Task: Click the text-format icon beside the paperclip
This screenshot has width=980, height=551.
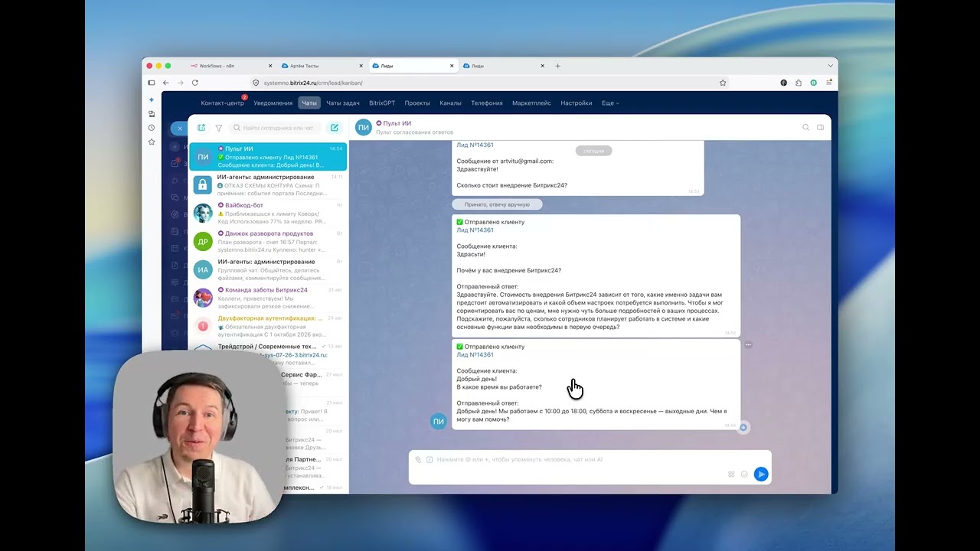Action: 430,459
